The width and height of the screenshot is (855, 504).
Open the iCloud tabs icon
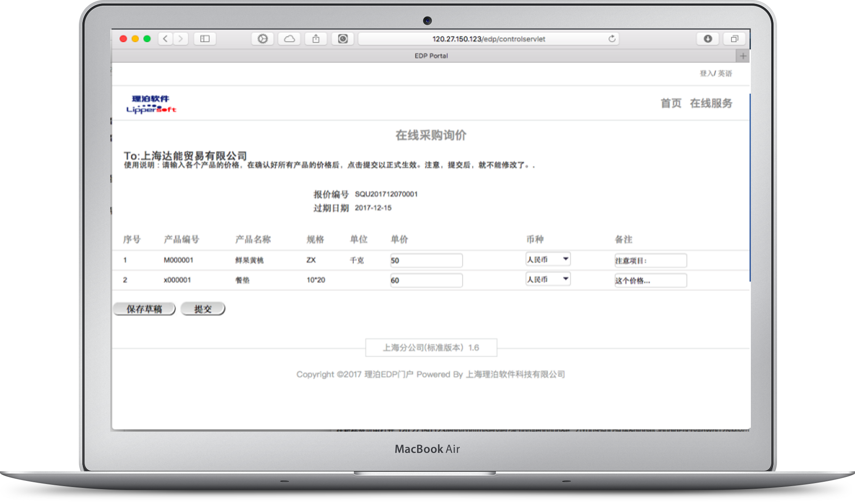coord(289,39)
